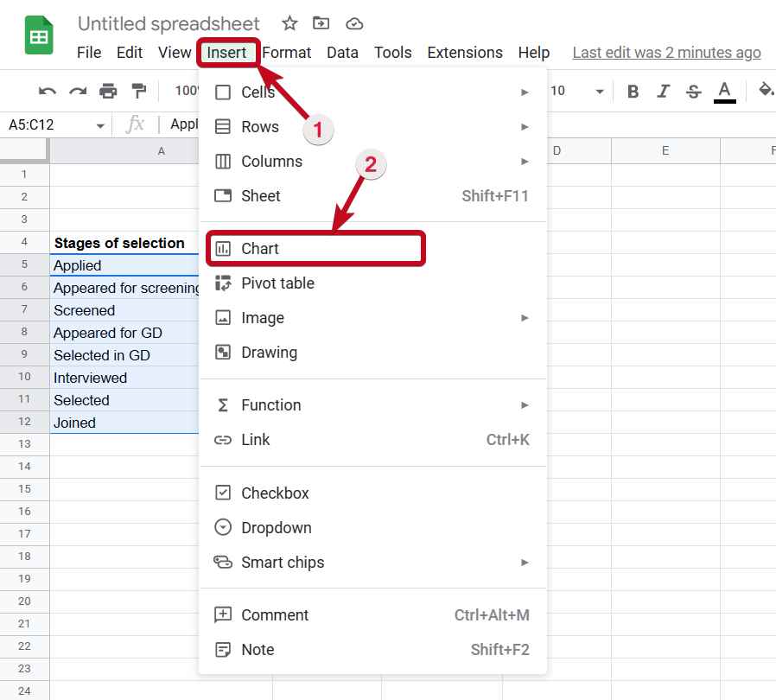This screenshot has width=776, height=700.
Task: Click the Interviewed cell
Action: (124, 378)
